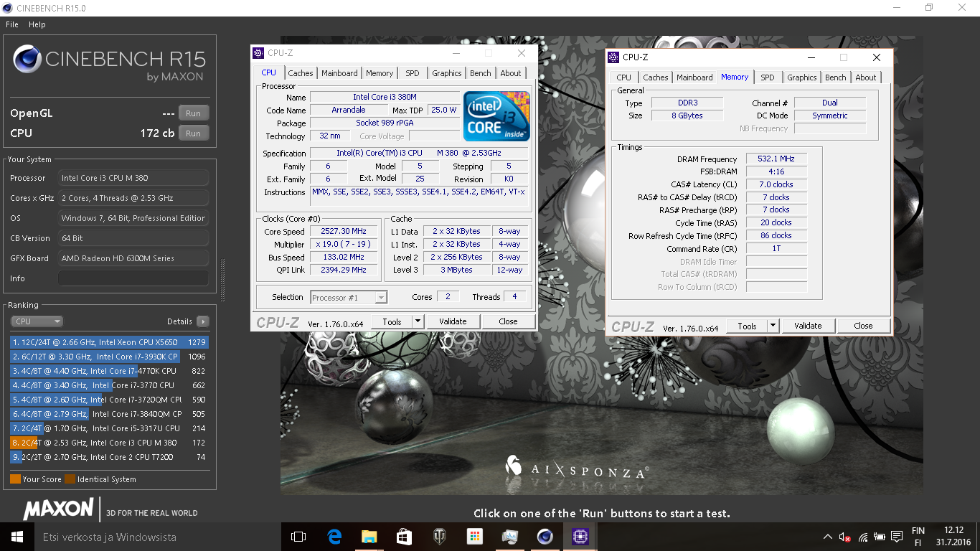The image size is (980, 551).
Task: Open Task View on the taskbar
Action: 298,537
